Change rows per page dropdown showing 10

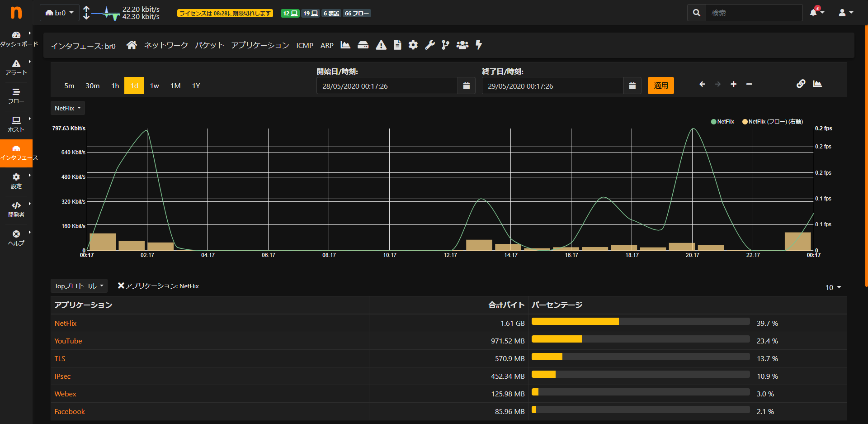[833, 287]
